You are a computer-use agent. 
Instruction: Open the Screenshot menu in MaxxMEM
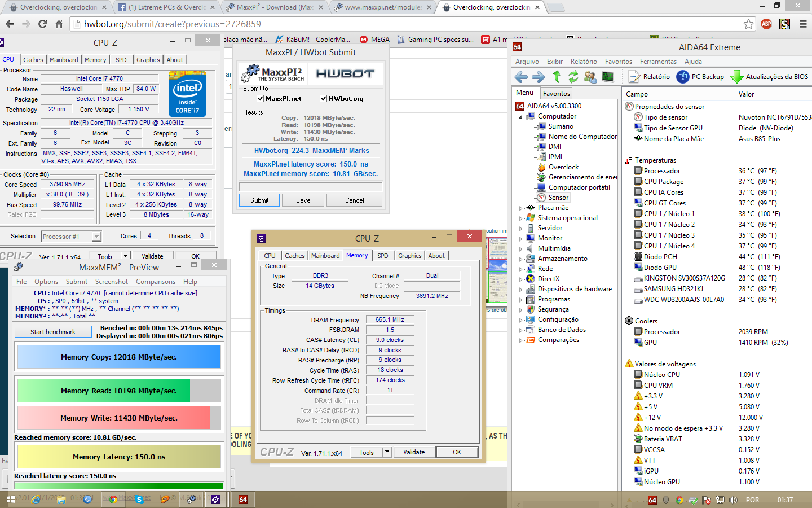click(112, 282)
